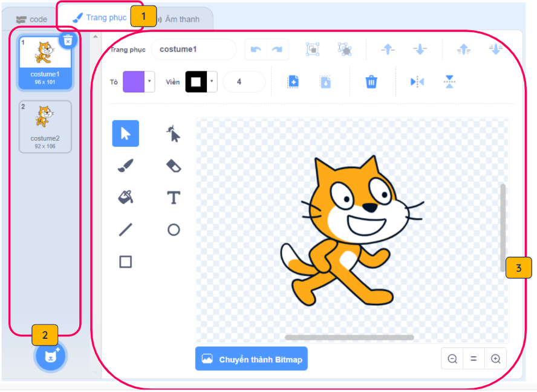Reset canvas zoom with equals button

(x=474, y=359)
